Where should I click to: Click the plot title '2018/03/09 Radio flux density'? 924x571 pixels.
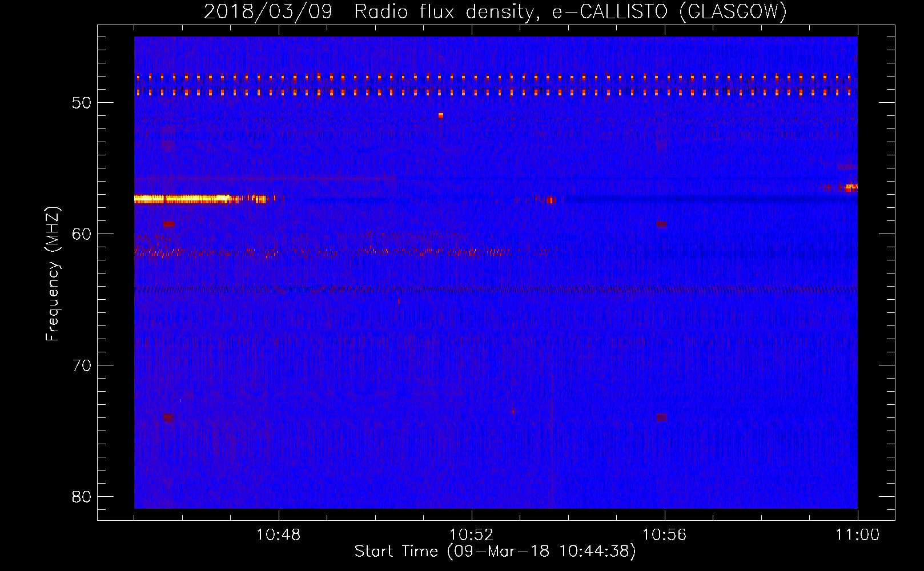pos(495,12)
